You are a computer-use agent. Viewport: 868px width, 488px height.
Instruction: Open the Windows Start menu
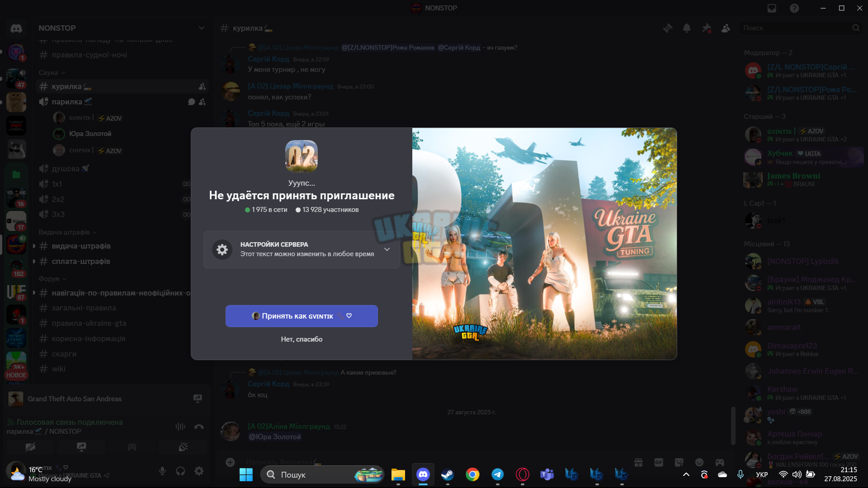246,474
